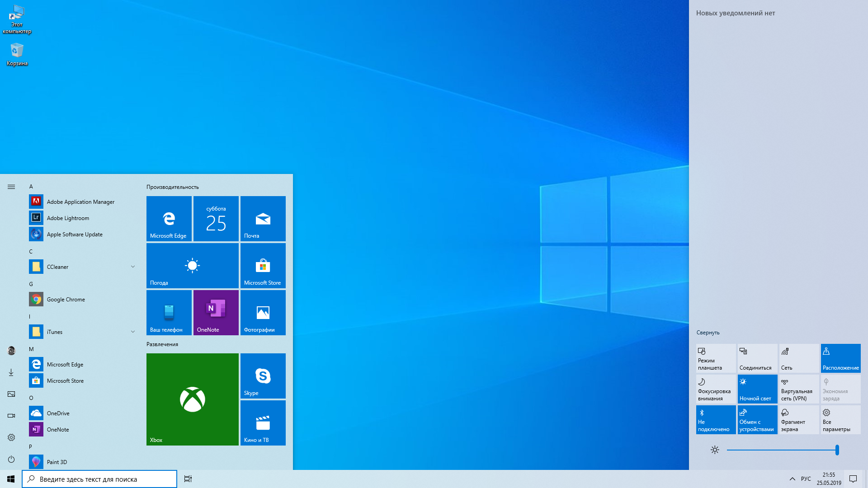Screen dimensions: 868x488
Task: Open Skype tile
Action: [263, 376]
